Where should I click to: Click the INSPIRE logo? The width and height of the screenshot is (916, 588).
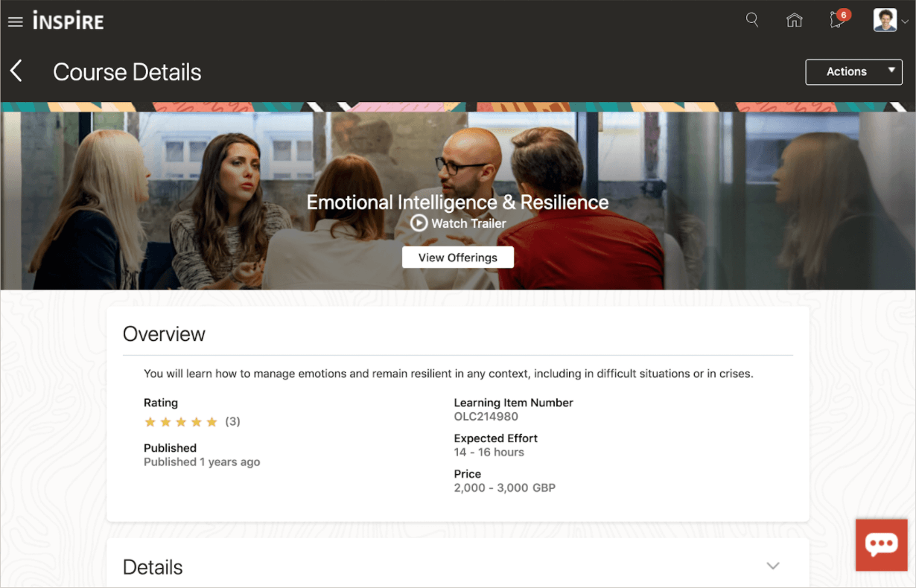click(68, 21)
